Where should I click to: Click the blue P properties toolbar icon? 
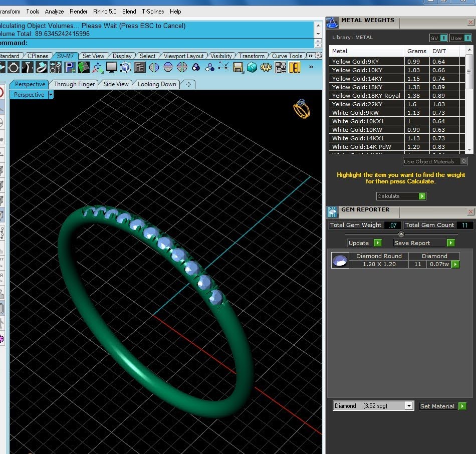point(70,68)
